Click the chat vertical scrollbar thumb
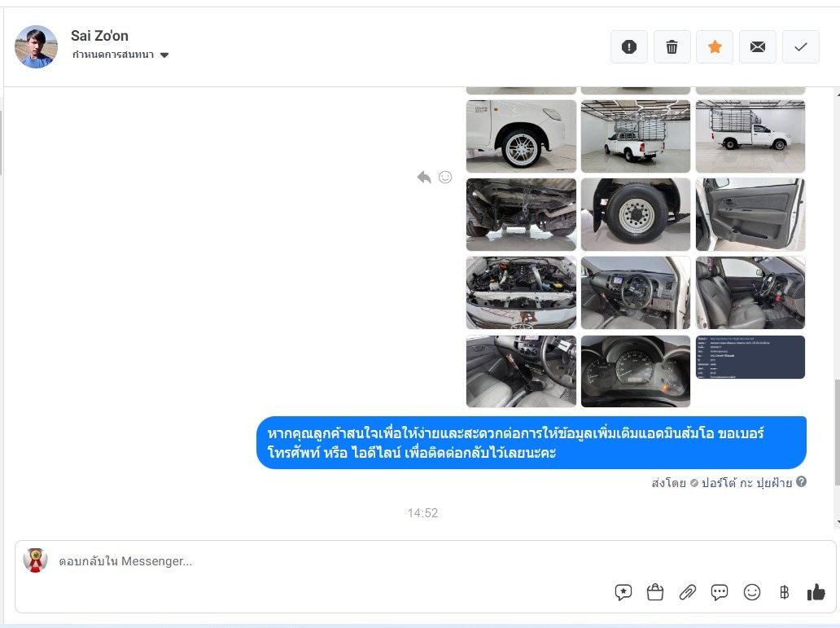840x628 pixels. (837, 433)
